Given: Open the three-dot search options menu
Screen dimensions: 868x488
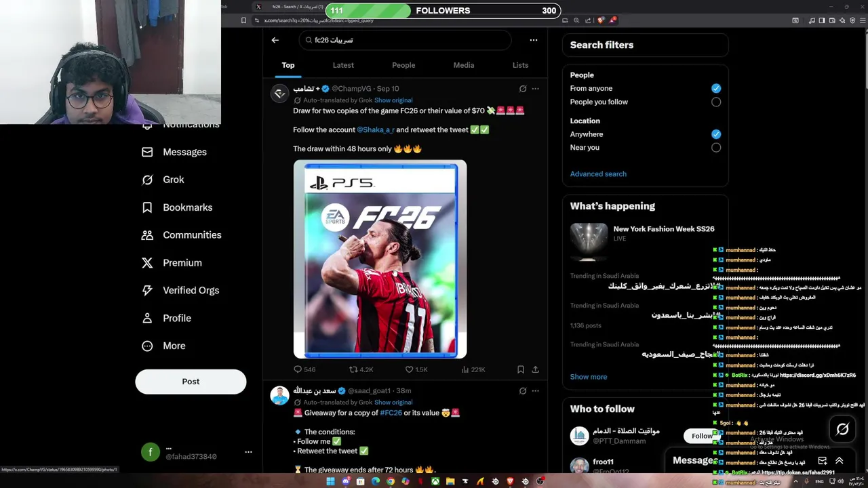Looking at the screenshot, I should tap(534, 40).
